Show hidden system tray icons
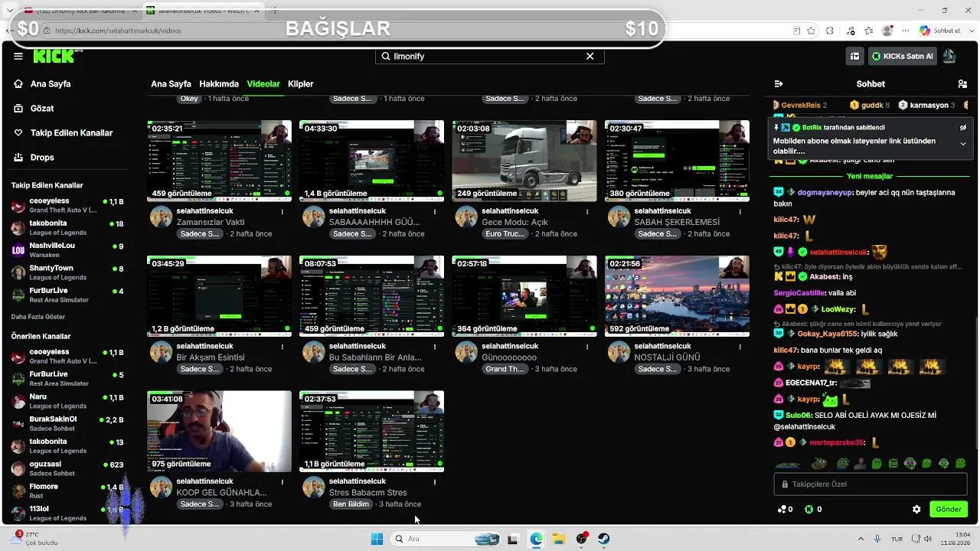This screenshot has height=551, width=980. [x=861, y=539]
